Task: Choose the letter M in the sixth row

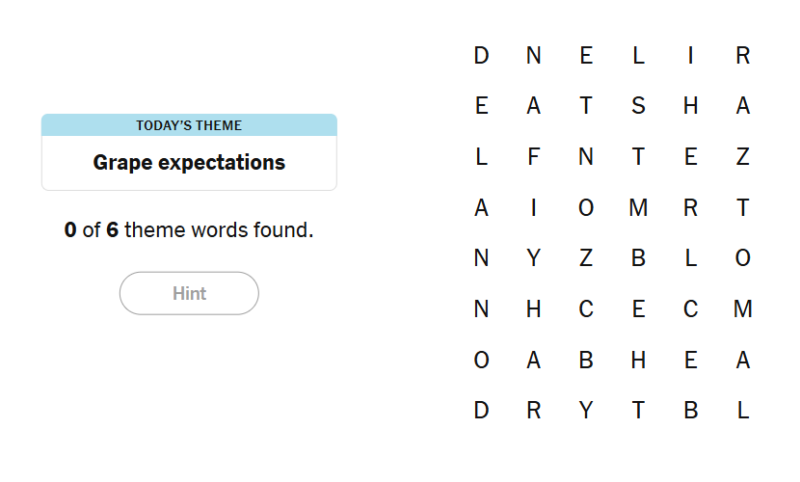Action: point(742,310)
